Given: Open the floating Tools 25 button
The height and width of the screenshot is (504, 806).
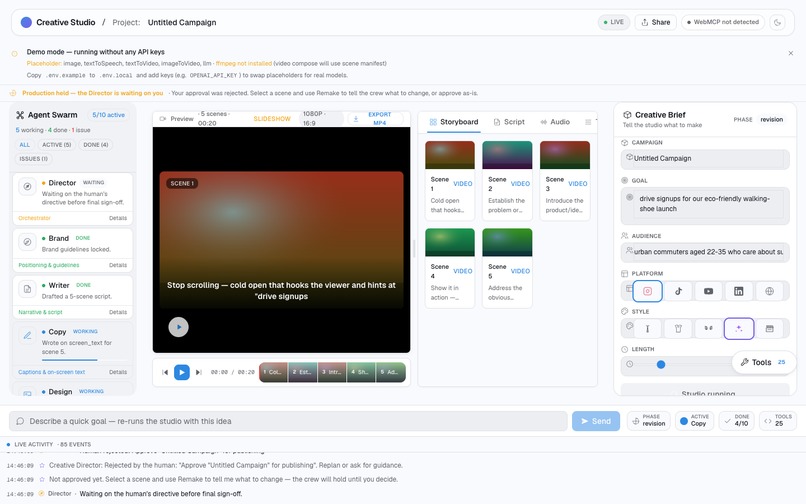Looking at the screenshot, I should pyautogui.click(x=763, y=362).
